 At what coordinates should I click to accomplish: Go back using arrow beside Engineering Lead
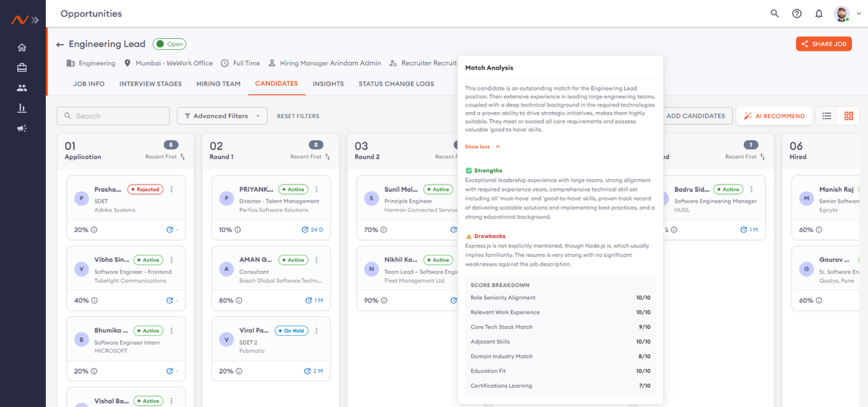click(x=60, y=44)
